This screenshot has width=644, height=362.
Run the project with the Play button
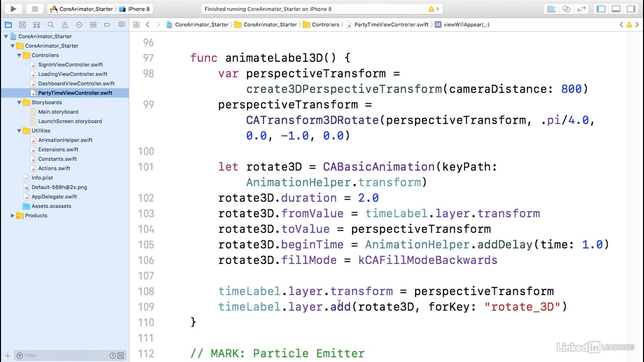click(14, 9)
